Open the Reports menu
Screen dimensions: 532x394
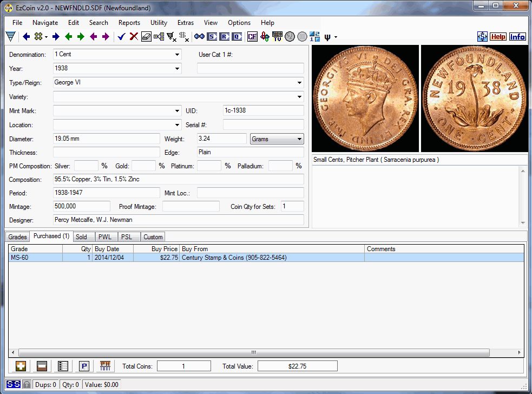[x=129, y=23]
